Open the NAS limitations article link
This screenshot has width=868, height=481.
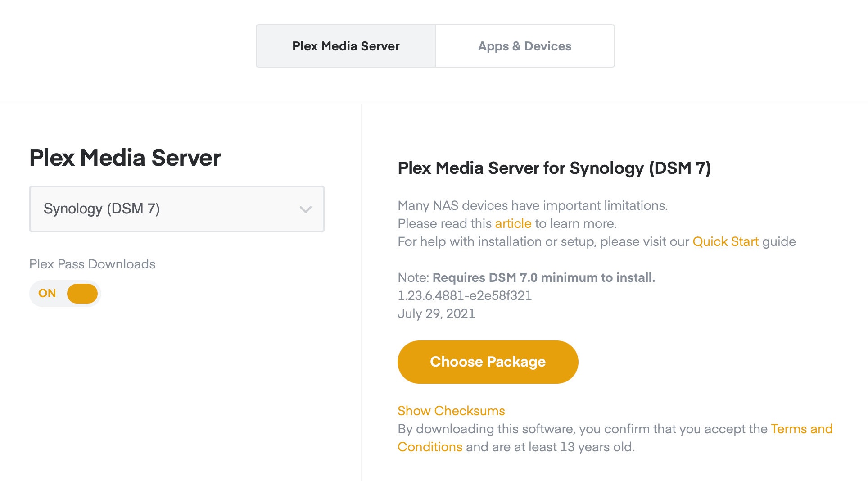pyautogui.click(x=513, y=223)
